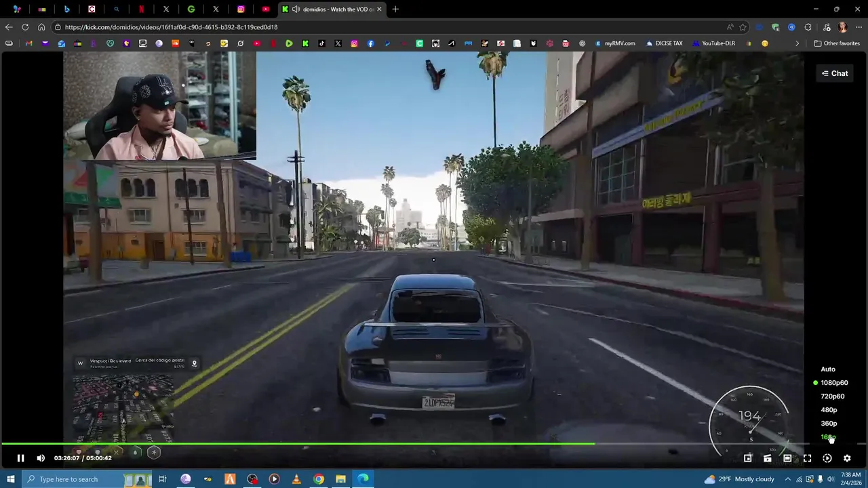Switch to the Netflix tab
868x488 pixels.
[141, 9]
